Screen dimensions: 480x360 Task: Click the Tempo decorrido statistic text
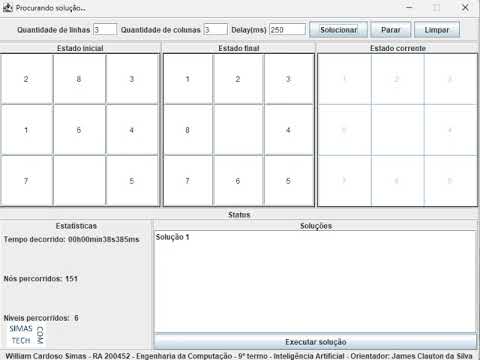pyautogui.click(x=71, y=239)
